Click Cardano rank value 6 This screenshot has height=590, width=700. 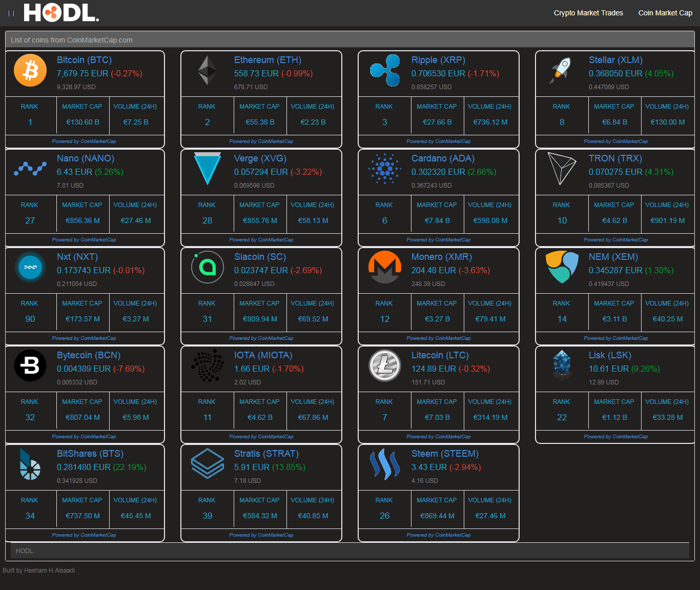coord(385,220)
